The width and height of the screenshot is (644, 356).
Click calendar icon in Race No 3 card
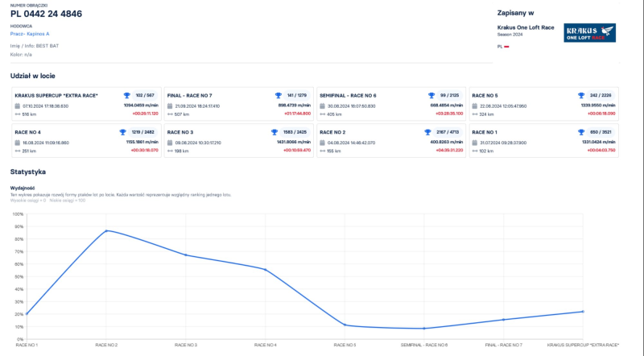[170, 143]
